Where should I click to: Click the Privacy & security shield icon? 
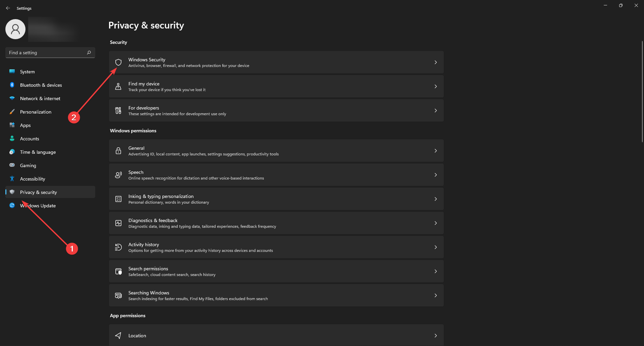12,192
